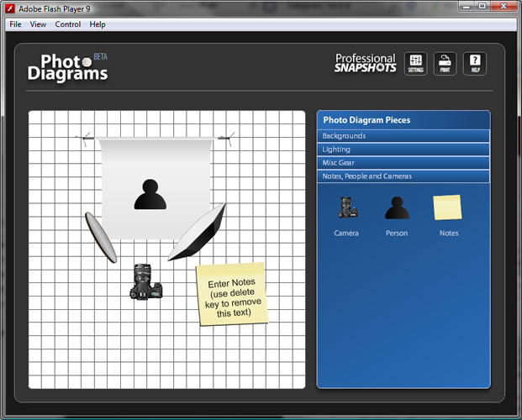
Task: Click the Camera label under the camera piece
Action: pos(346,233)
